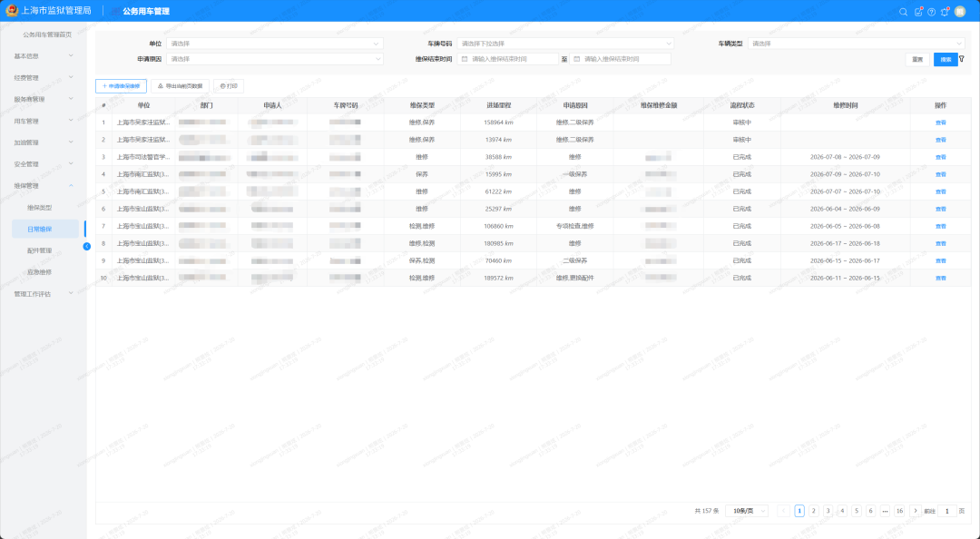Open the 车牌号码 dropdown
The image size is (980, 539).
point(565,44)
